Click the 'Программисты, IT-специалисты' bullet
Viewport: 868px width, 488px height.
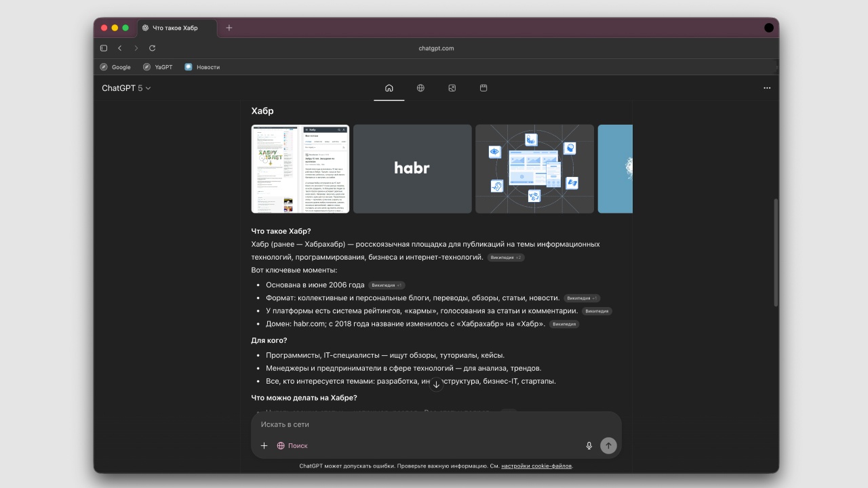click(x=385, y=355)
